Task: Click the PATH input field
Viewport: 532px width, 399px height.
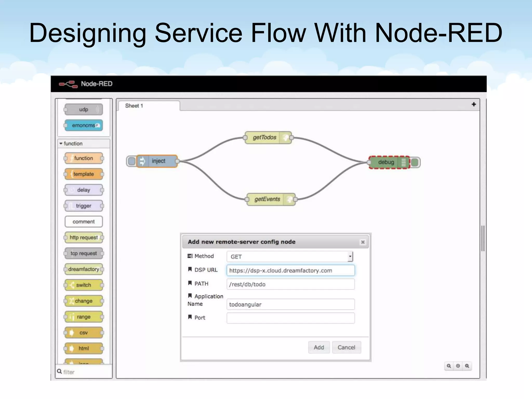Action: click(x=290, y=284)
